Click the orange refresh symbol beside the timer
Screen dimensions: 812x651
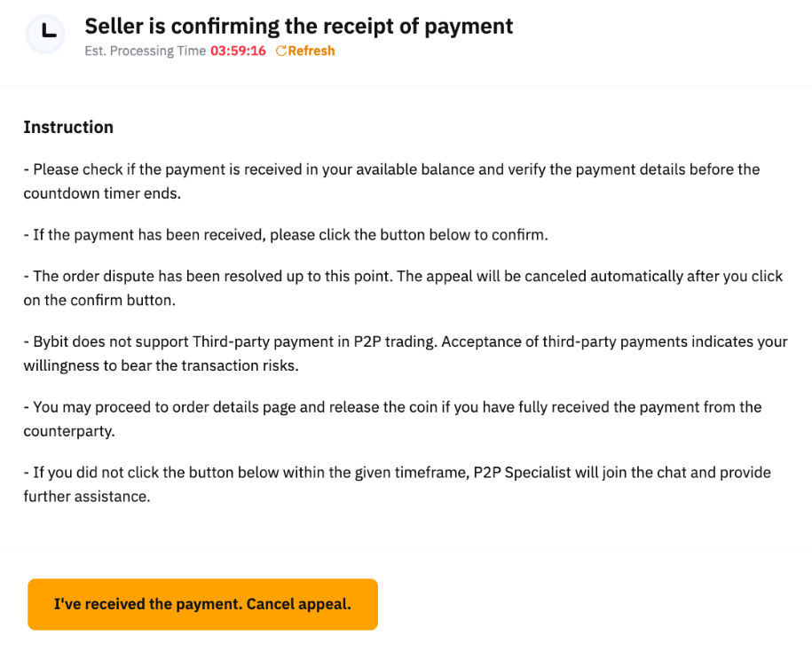coord(280,51)
